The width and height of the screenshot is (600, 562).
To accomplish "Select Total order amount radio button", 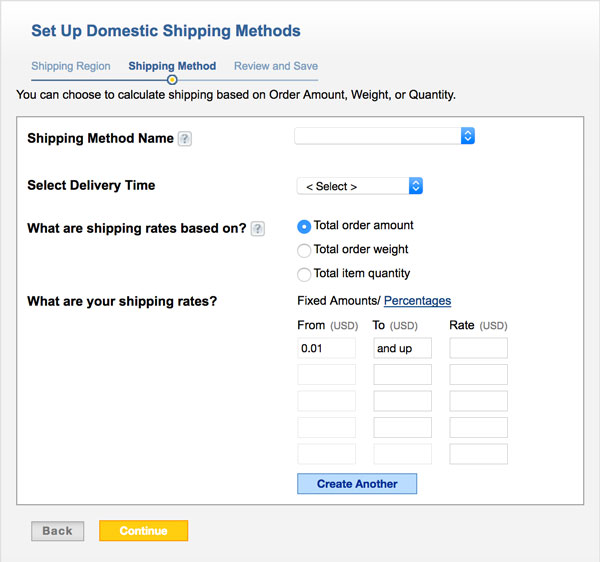I will tap(304, 227).
